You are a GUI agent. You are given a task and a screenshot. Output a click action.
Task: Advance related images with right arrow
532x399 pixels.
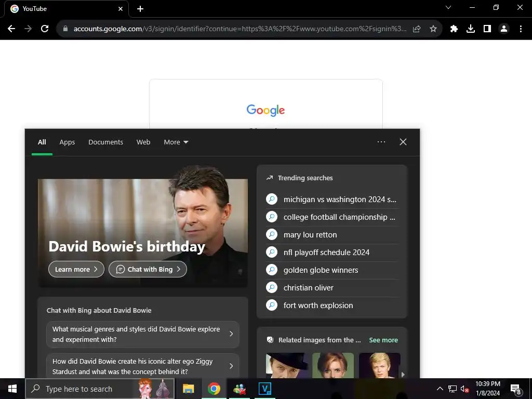point(403,374)
